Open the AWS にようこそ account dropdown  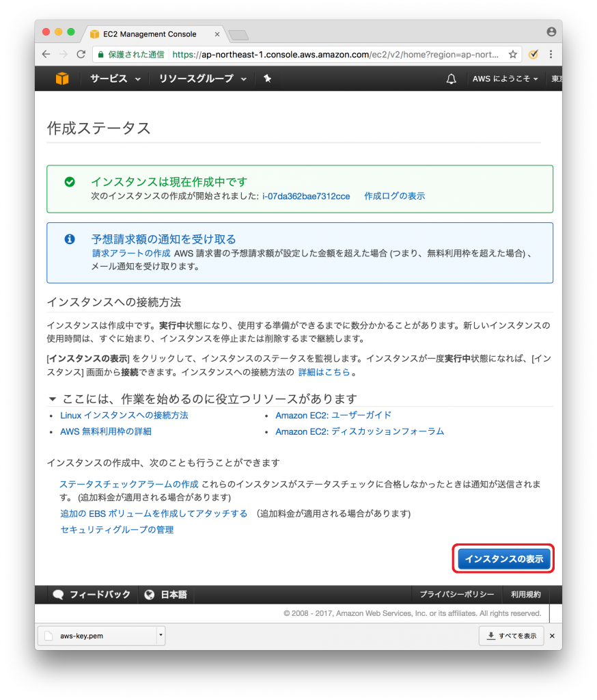point(505,79)
